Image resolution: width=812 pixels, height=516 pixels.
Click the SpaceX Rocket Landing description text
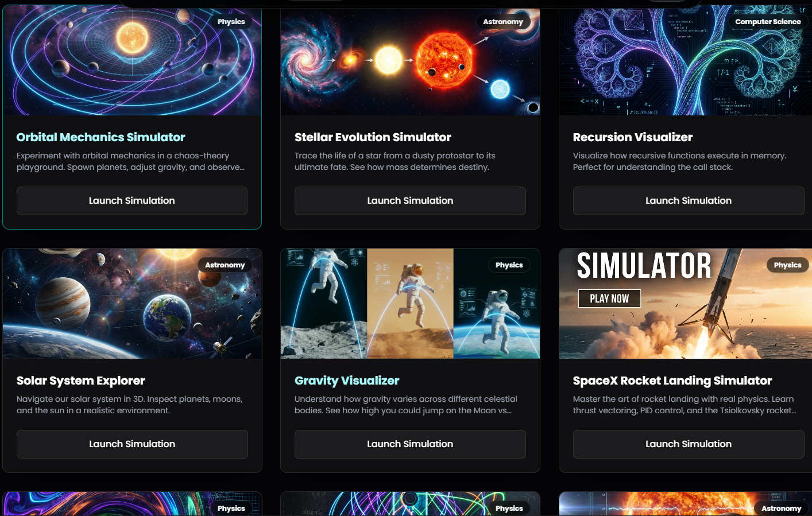(x=685, y=405)
